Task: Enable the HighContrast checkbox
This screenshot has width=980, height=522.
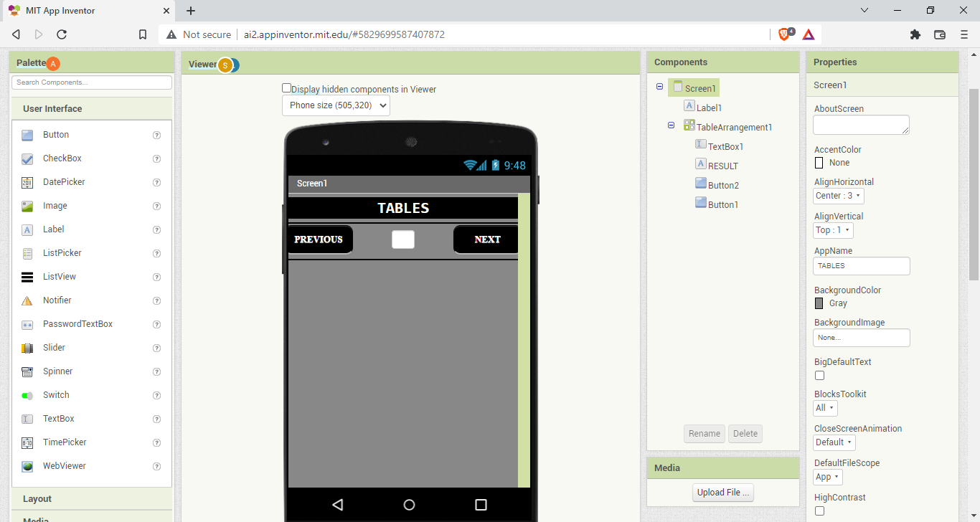Action: 819,511
